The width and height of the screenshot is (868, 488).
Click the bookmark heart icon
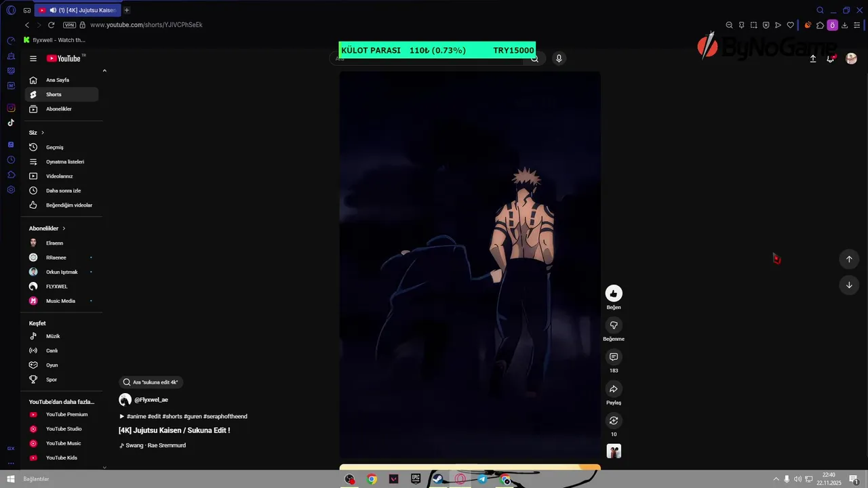pos(790,25)
